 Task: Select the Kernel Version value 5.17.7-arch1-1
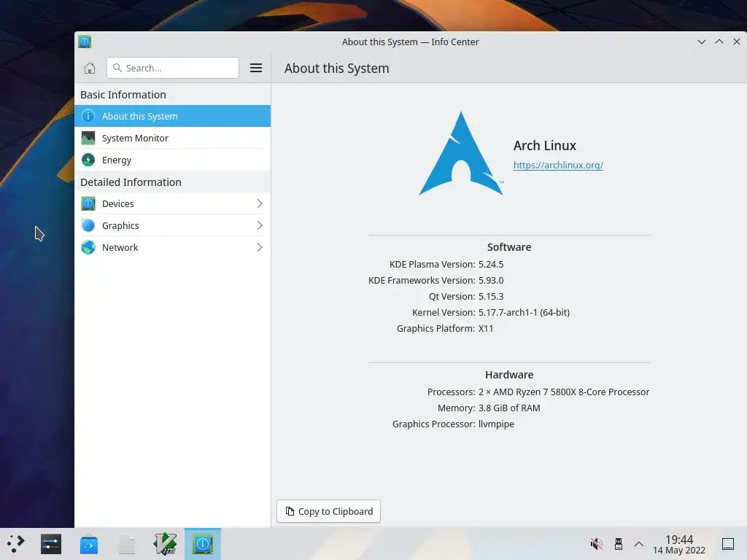click(x=524, y=312)
